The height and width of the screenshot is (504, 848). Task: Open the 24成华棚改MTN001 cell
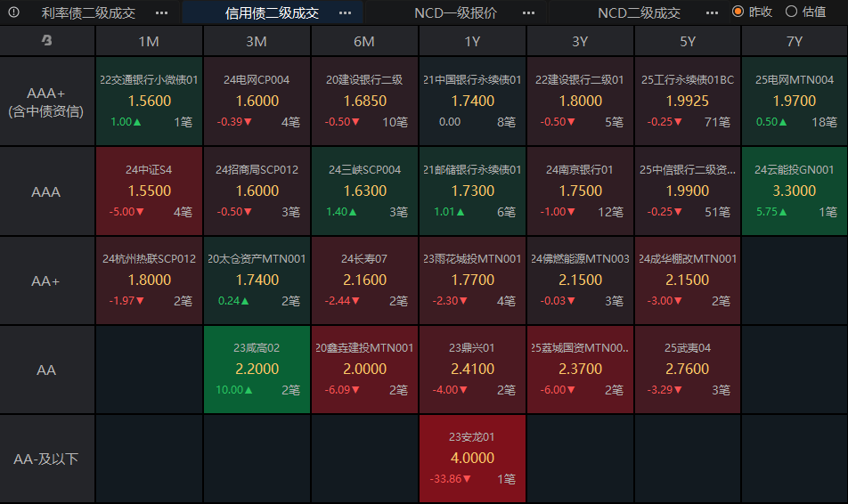[x=688, y=280]
